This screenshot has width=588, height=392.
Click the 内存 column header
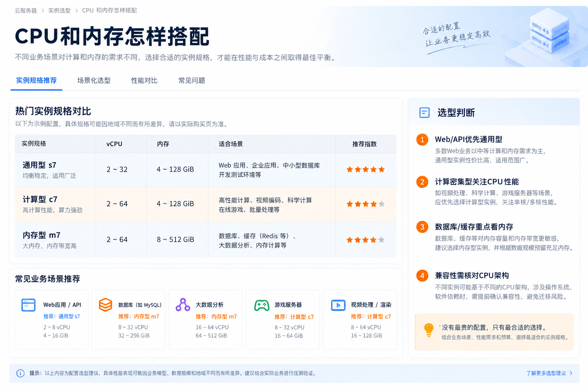[x=163, y=144]
